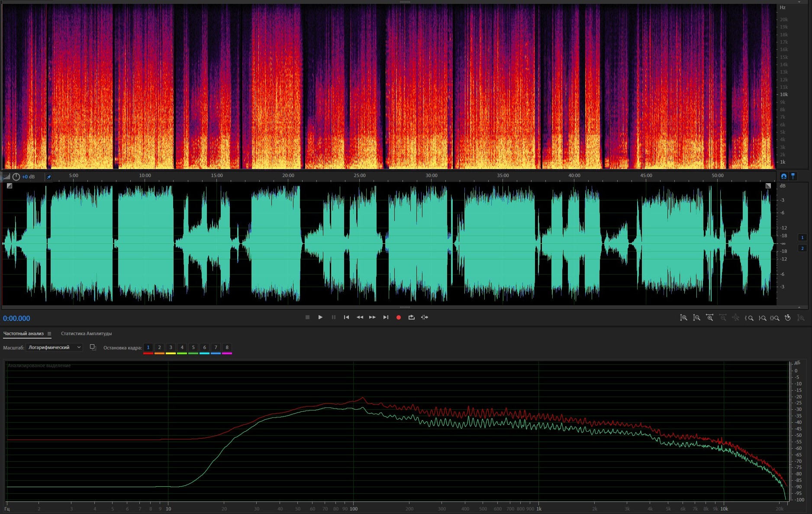
Task: Click the dB label on amplitude scale
Action: coord(783,186)
